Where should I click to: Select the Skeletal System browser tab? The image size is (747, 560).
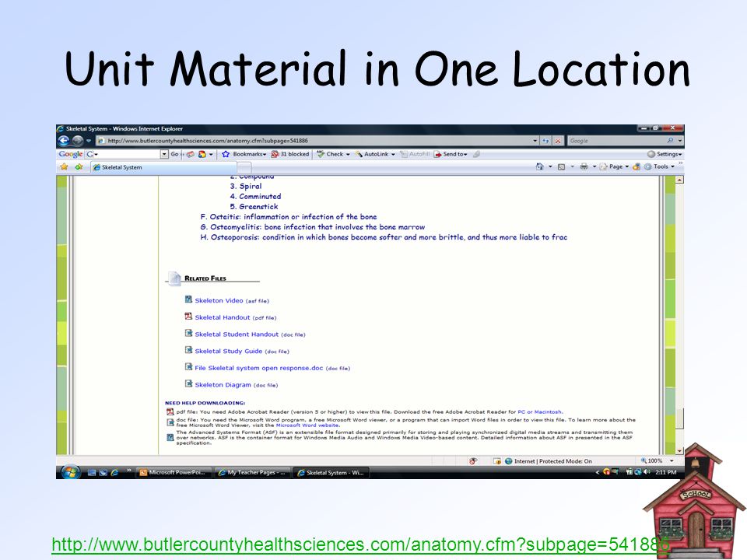coord(164,167)
